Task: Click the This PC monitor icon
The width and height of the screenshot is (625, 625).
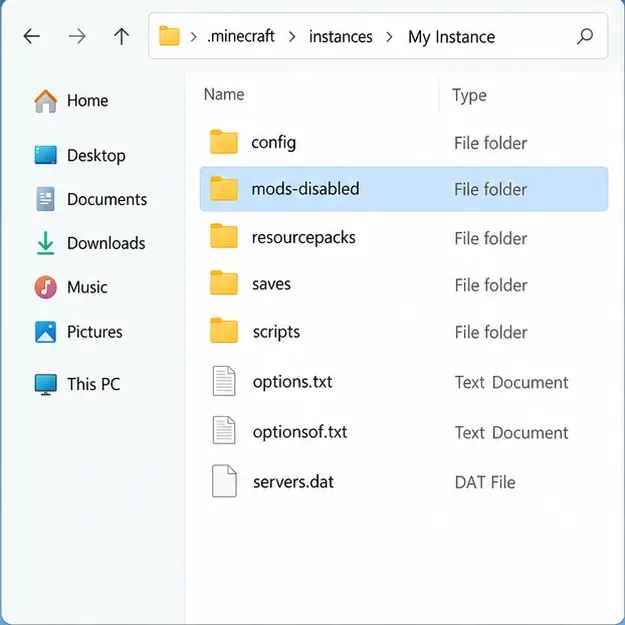Action: pyautogui.click(x=45, y=384)
